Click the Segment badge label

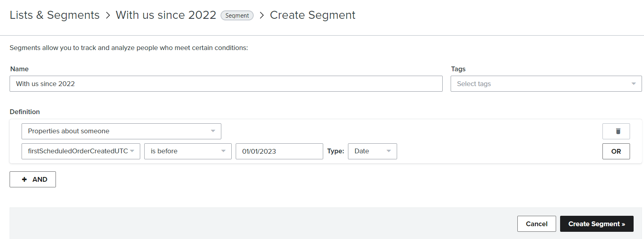237,16
